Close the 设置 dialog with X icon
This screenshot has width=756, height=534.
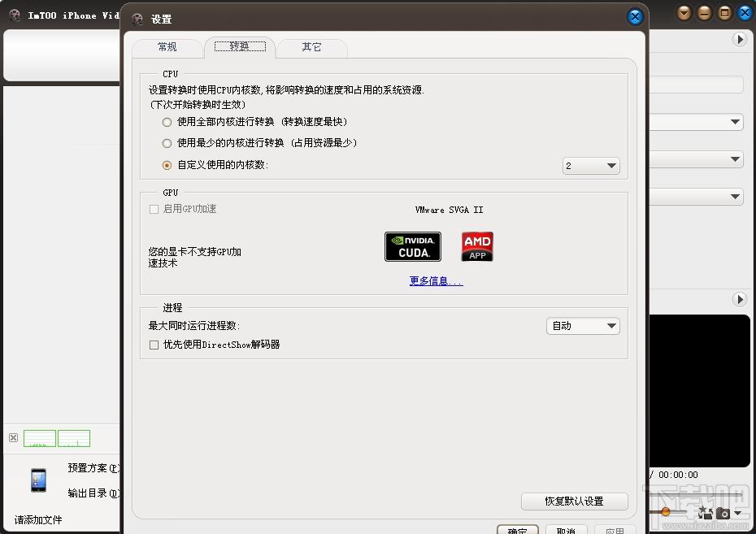[636, 17]
